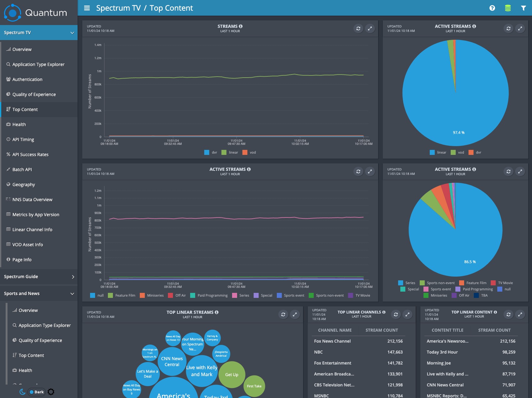
Task: Refresh the Top Linear Channels table
Action: point(396,314)
